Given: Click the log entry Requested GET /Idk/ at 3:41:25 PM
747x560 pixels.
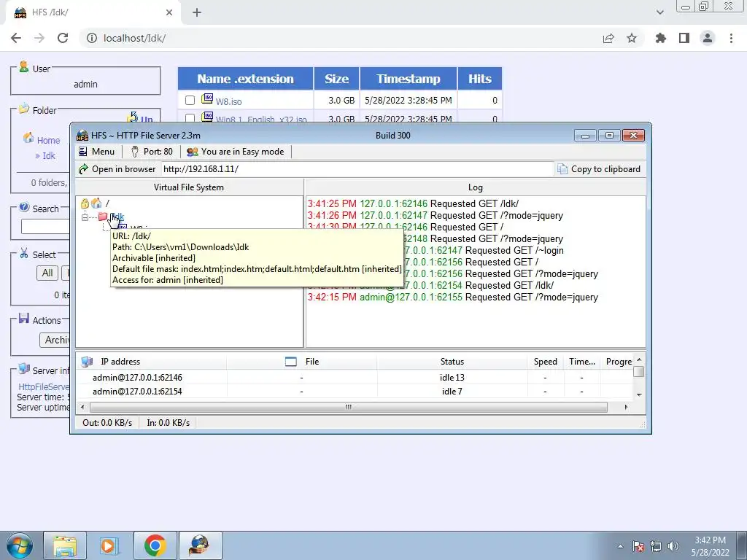Looking at the screenshot, I should (413, 204).
